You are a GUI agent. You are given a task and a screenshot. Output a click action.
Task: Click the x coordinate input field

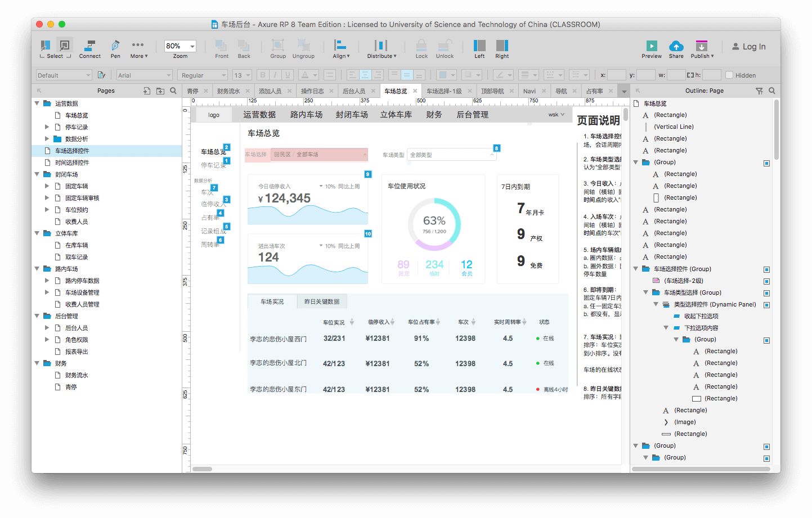[616, 75]
